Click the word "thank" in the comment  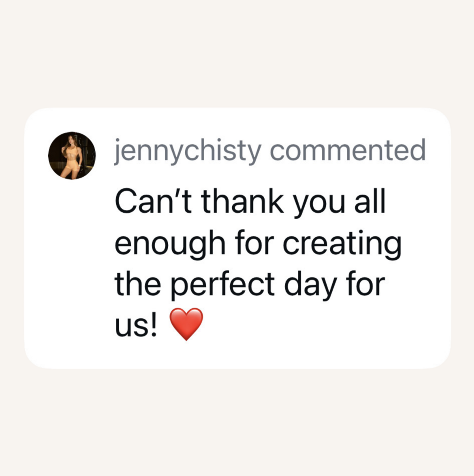point(243,201)
